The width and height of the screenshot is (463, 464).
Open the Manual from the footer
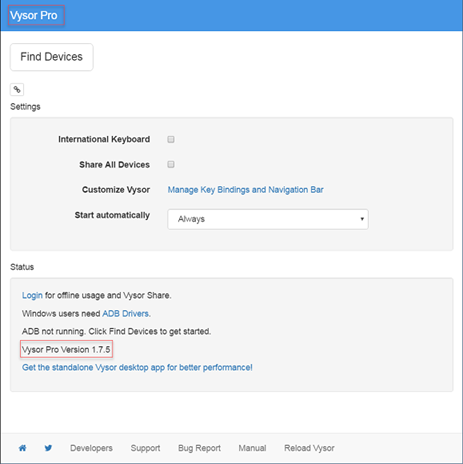tap(252, 448)
